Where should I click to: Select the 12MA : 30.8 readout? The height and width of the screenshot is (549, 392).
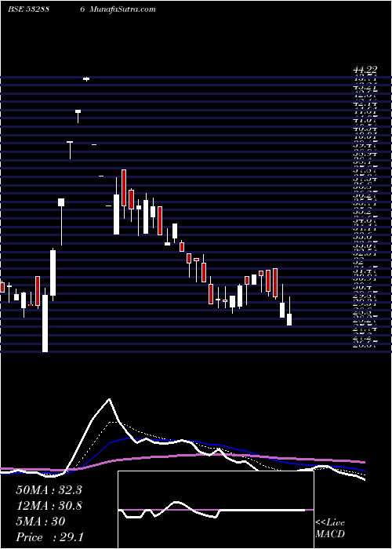point(49,506)
